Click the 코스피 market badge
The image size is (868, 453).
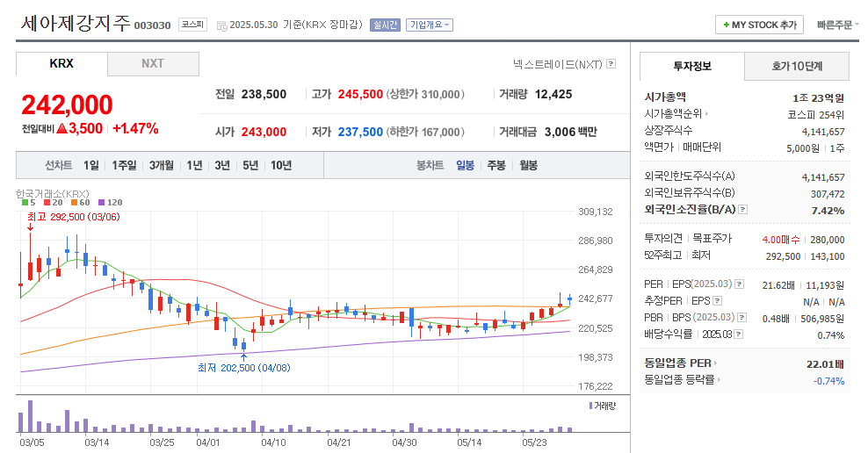point(192,25)
